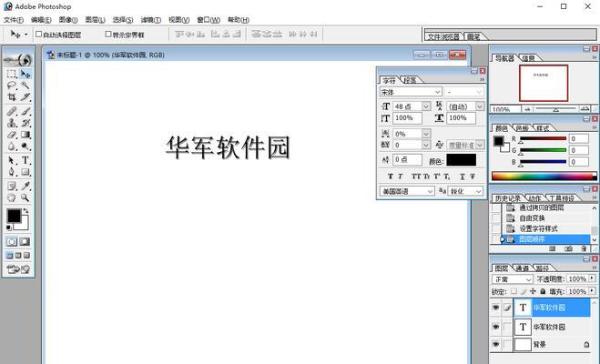The image size is (600, 364).
Task: Select the Hand tool
Action: 12,197
